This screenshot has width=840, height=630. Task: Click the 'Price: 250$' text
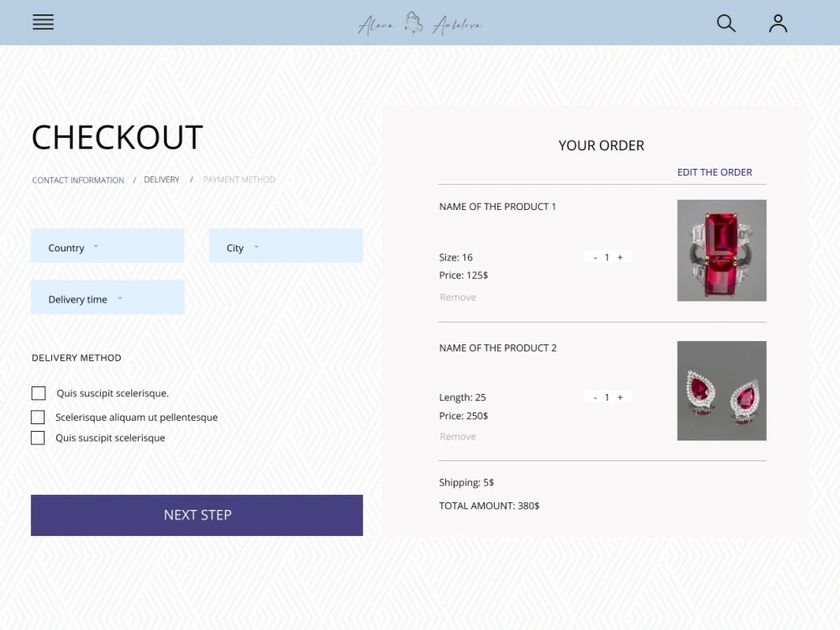[464, 416]
